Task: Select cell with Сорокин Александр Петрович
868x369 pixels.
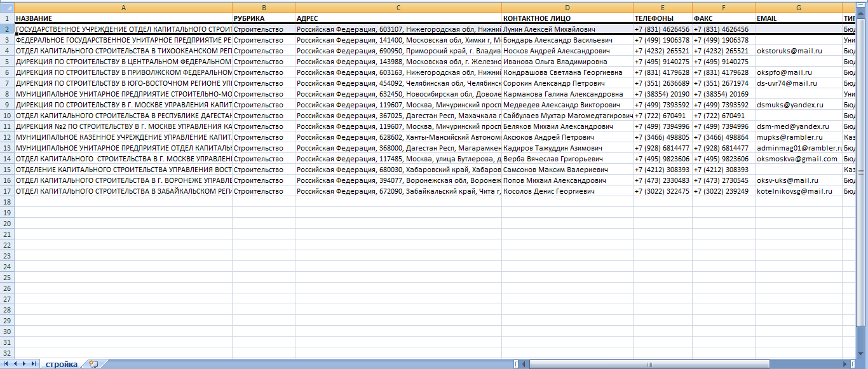Action: coord(567,83)
